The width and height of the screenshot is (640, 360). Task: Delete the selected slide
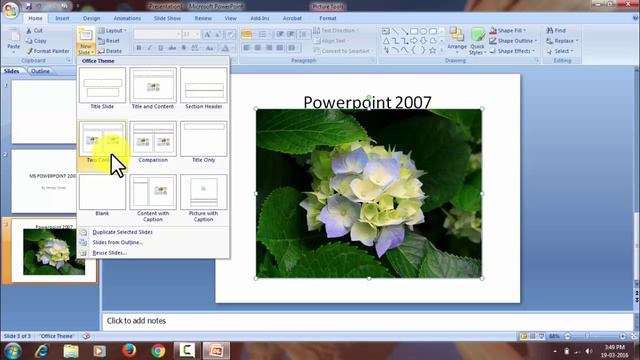click(x=110, y=51)
